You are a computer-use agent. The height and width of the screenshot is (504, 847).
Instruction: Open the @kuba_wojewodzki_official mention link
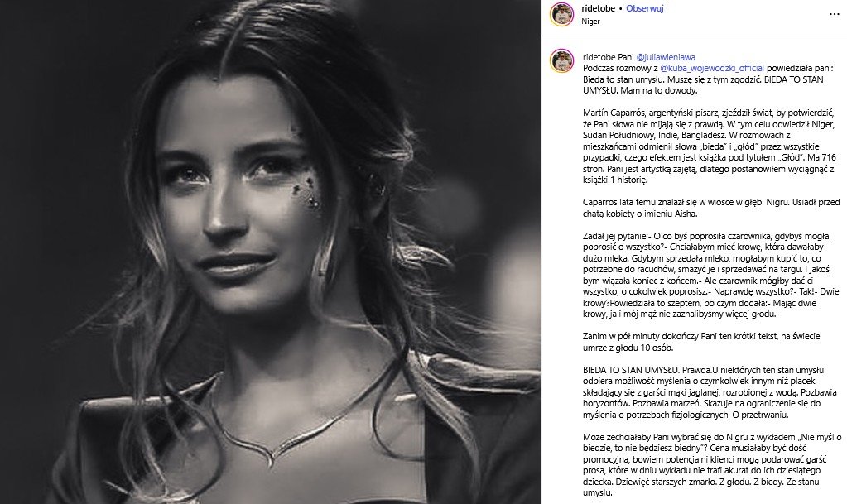(x=712, y=68)
